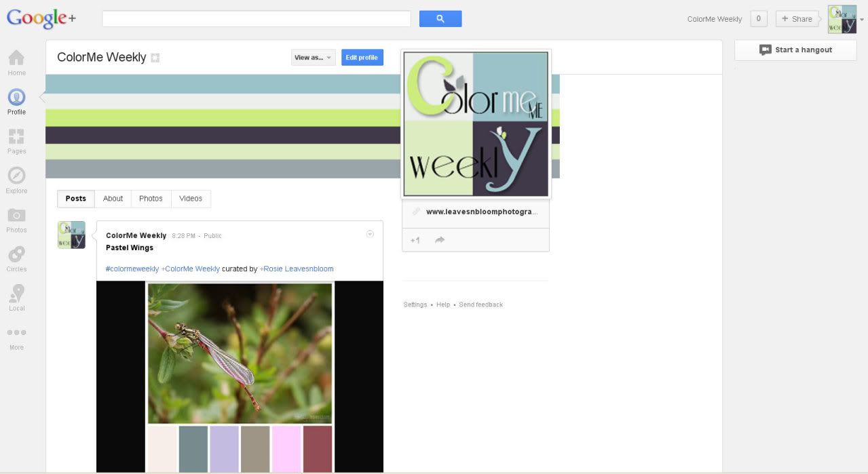Viewport: 868px width, 474px height.
Task: Click the post author's small avatar
Action: pyautogui.click(x=71, y=235)
